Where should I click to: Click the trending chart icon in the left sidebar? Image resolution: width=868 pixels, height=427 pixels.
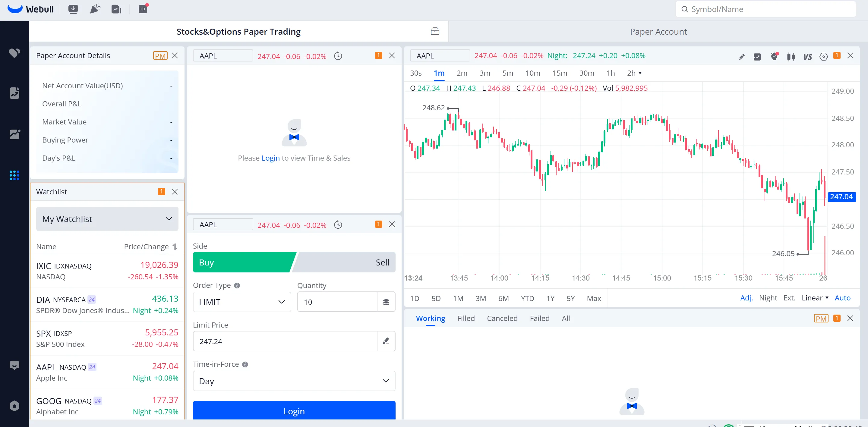click(x=14, y=134)
